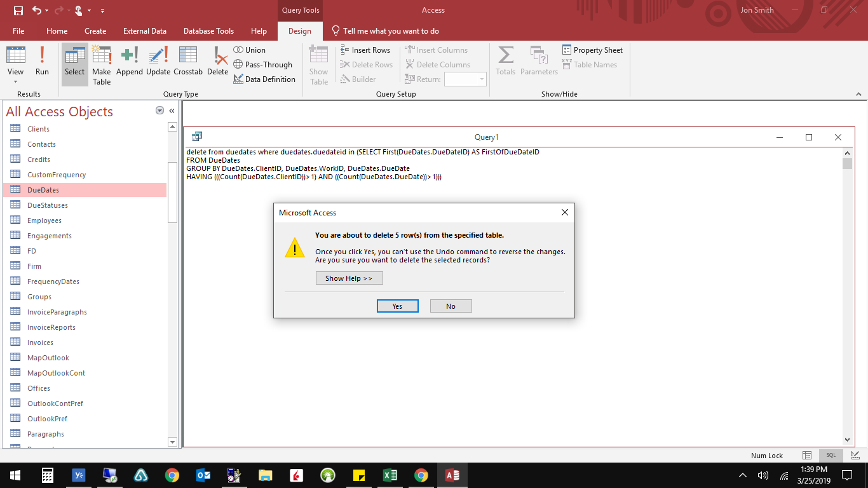This screenshot has width=868, height=488.
Task: Choose the Make Table query type
Action: (102, 65)
